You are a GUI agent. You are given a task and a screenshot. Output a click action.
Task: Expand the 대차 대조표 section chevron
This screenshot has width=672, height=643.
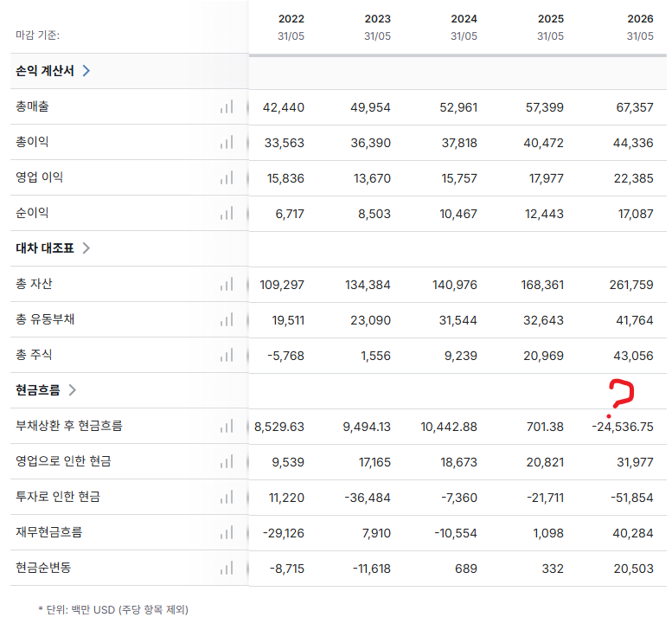(86, 248)
